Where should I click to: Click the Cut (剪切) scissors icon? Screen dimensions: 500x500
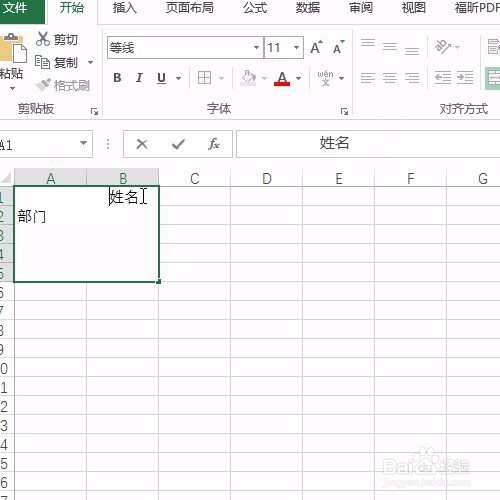click(43, 39)
